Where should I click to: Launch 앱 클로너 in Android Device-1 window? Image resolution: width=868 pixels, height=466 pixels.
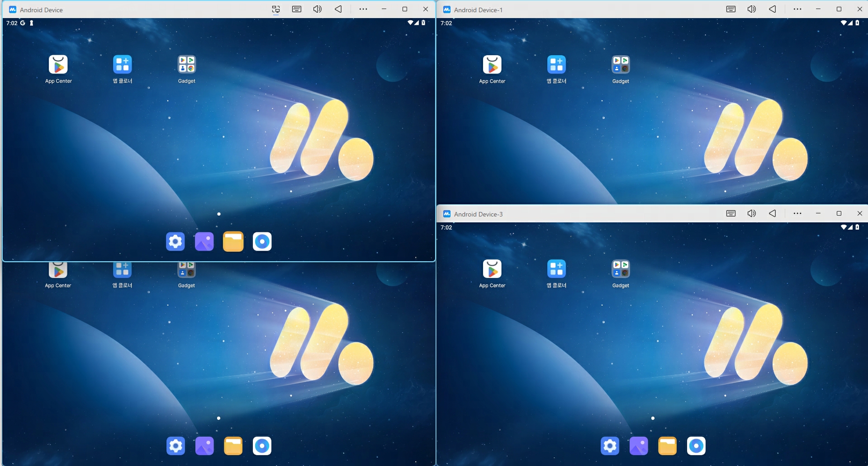click(557, 65)
